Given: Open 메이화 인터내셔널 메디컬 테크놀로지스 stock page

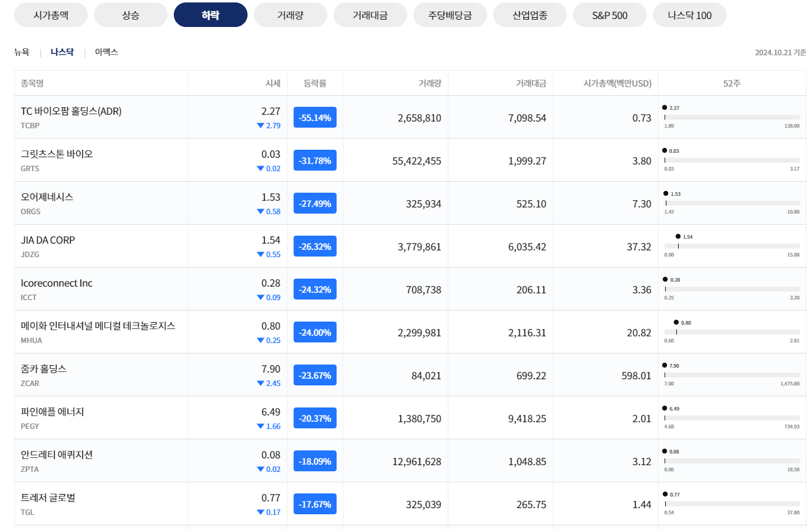Looking at the screenshot, I should pyautogui.click(x=98, y=326).
